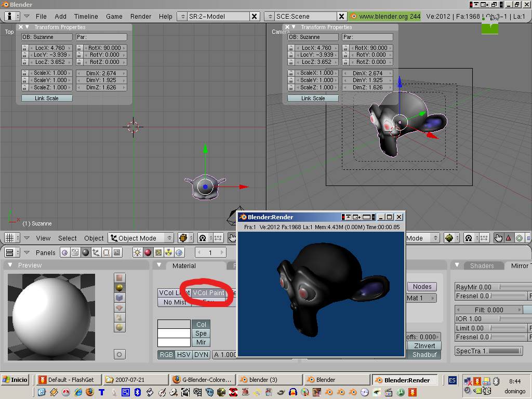This screenshot has height=399, width=532.
Task: Click the Lamp buttons sun icon
Action: pyautogui.click(x=137, y=252)
